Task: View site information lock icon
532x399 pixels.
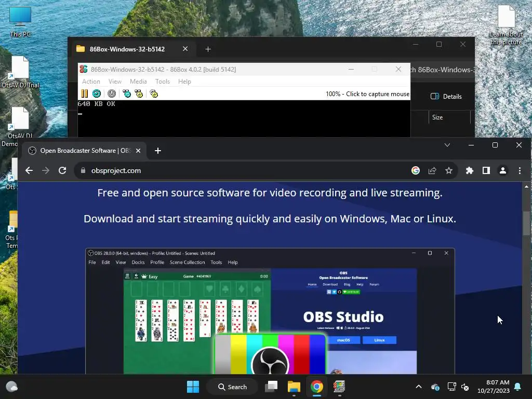Action: pos(83,170)
